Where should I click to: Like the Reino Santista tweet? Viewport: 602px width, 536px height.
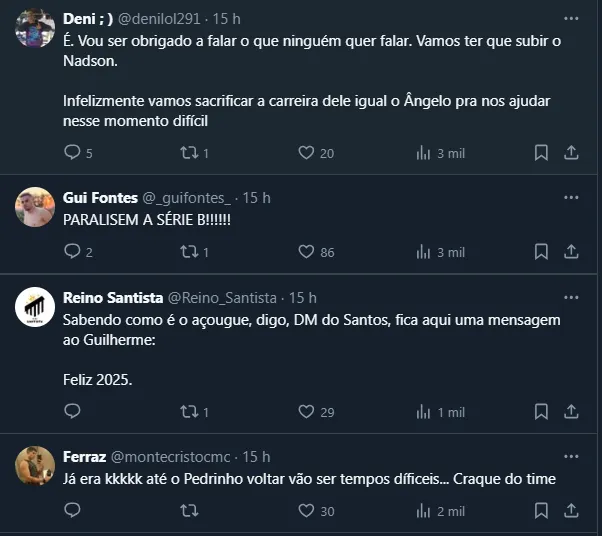point(307,412)
